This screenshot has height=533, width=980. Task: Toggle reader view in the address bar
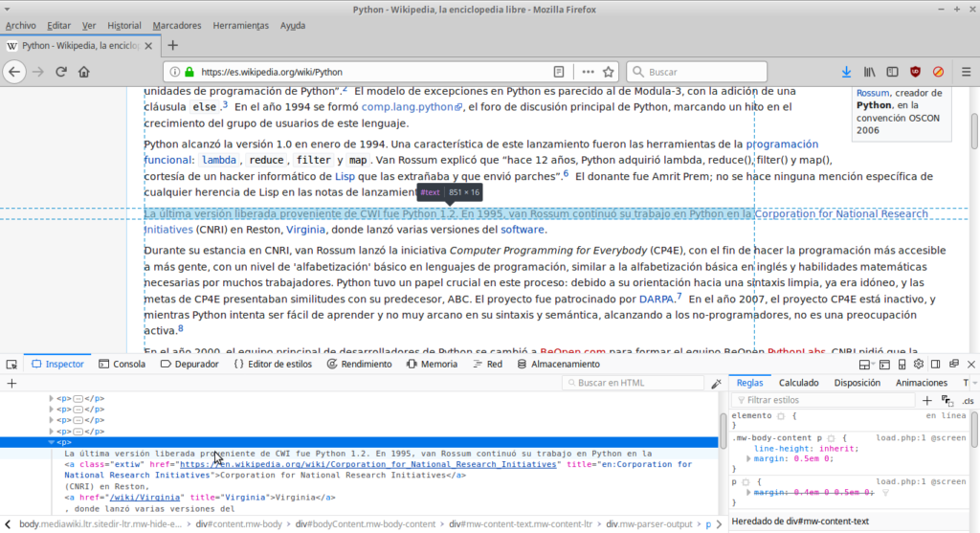point(559,72)
